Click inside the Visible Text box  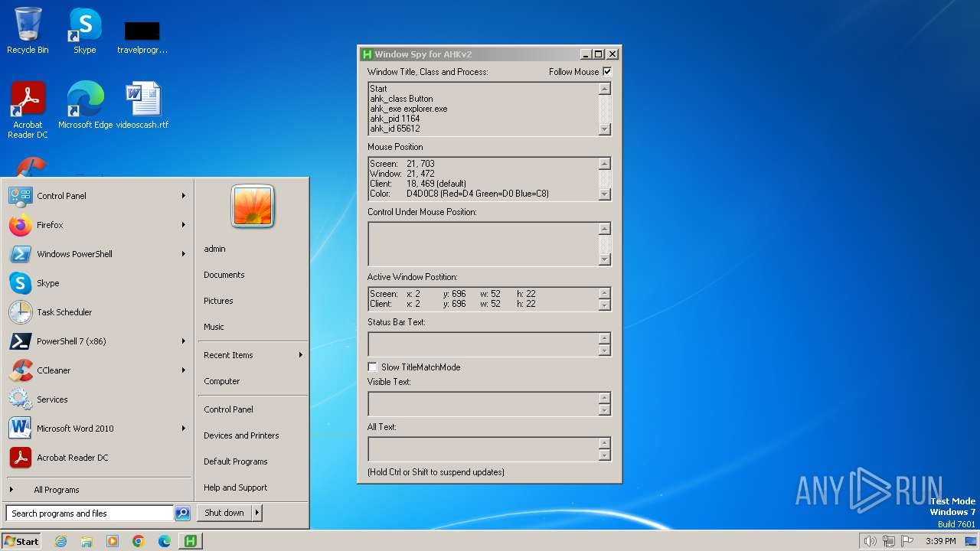[x=483, y=404]
